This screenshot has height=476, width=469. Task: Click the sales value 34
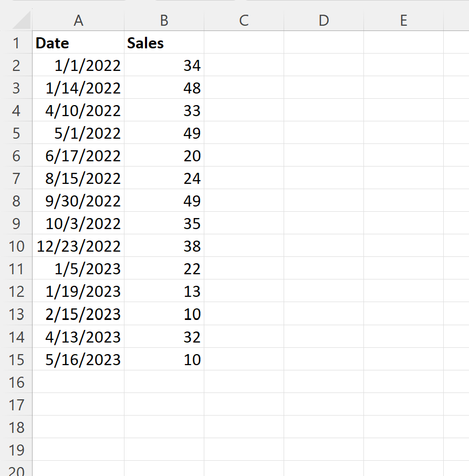click(163, 66)
